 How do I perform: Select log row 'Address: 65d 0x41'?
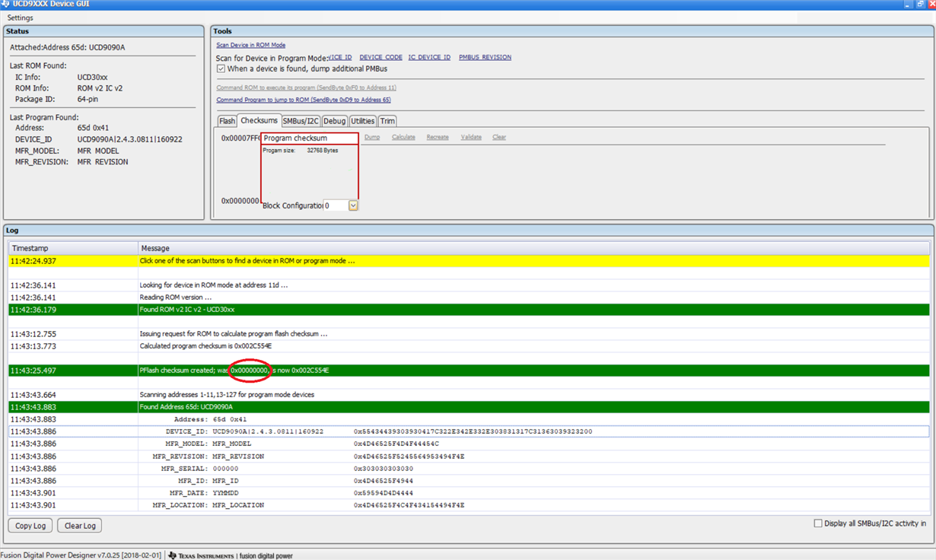(469, 419)
